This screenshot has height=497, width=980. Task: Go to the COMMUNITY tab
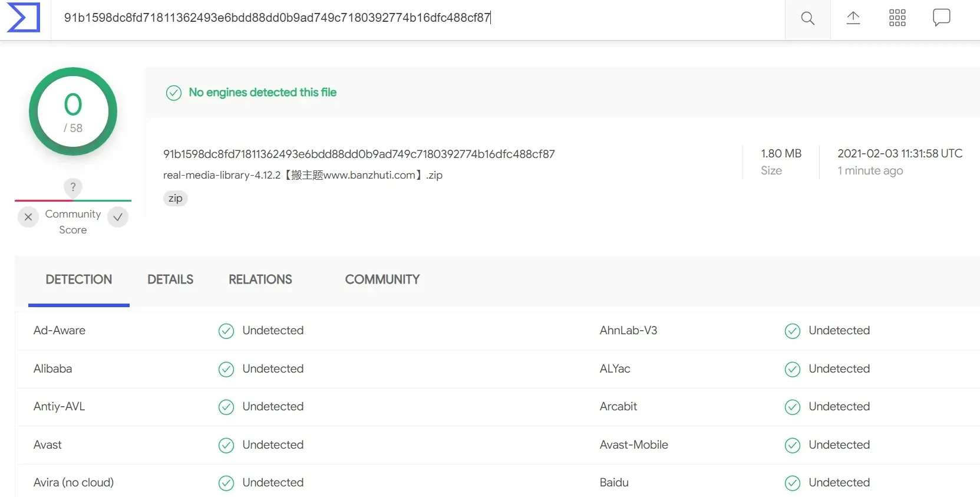(x=382, y=279)
